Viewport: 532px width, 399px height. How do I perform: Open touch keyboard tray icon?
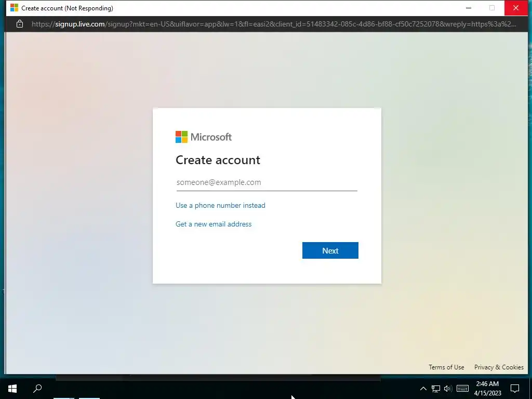pyautogui.click(x=462, y=389)
